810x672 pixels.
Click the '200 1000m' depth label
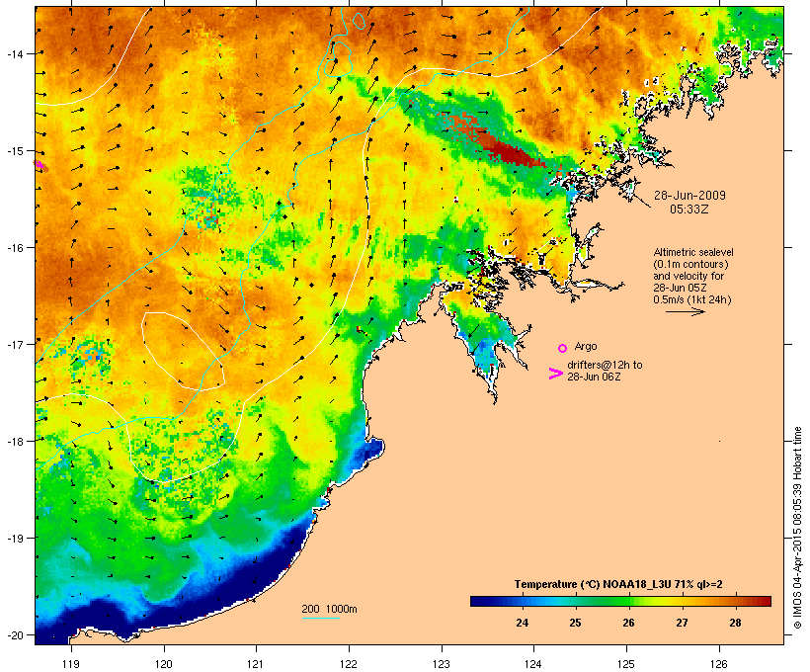pyautogui.click(x=329, y=609)
